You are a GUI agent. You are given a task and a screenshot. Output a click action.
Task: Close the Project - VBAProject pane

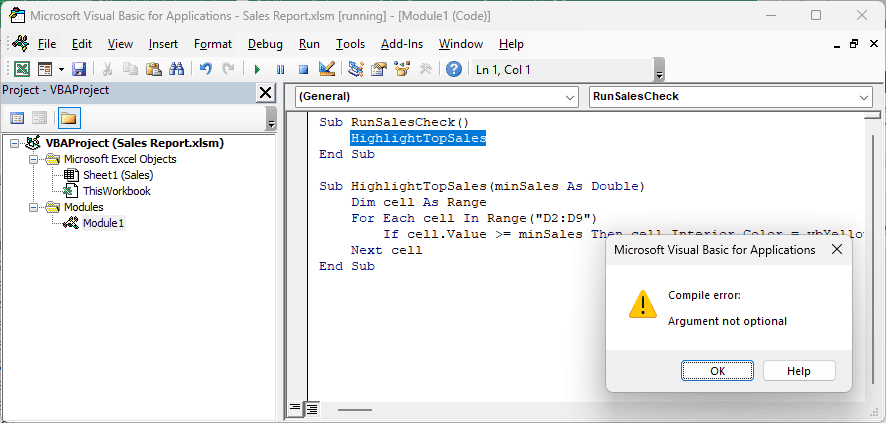point(265,93)
